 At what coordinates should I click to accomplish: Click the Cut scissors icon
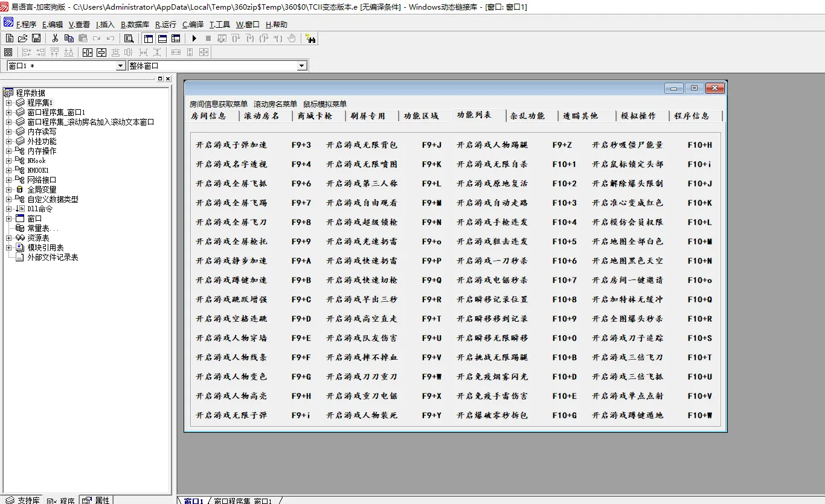55,38
